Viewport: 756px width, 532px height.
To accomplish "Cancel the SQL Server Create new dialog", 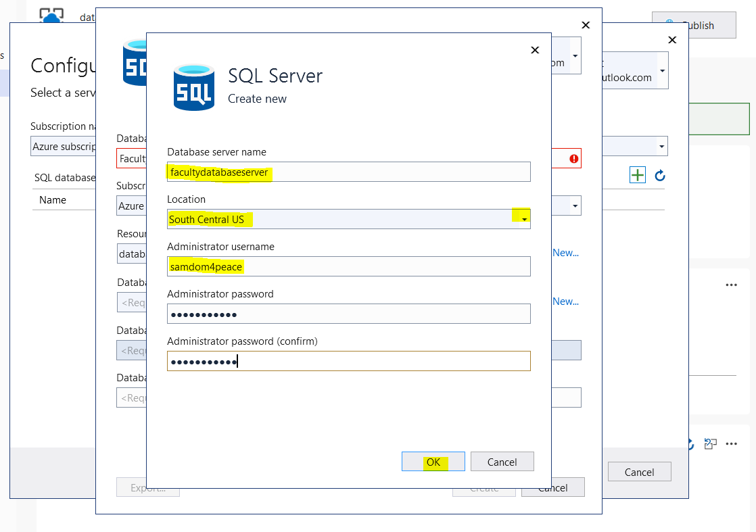I will pyautogui.click(x=502, y=462).
